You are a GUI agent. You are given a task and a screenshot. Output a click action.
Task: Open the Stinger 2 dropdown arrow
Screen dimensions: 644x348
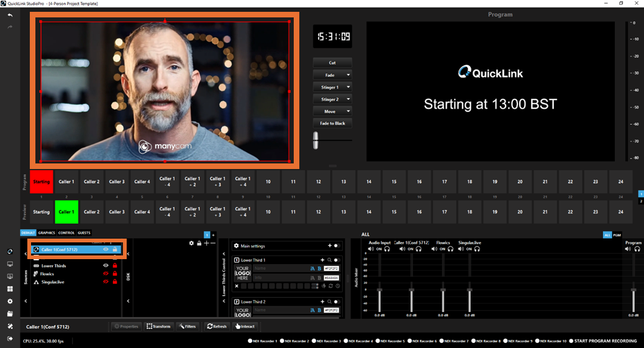[x=348, y=99]
